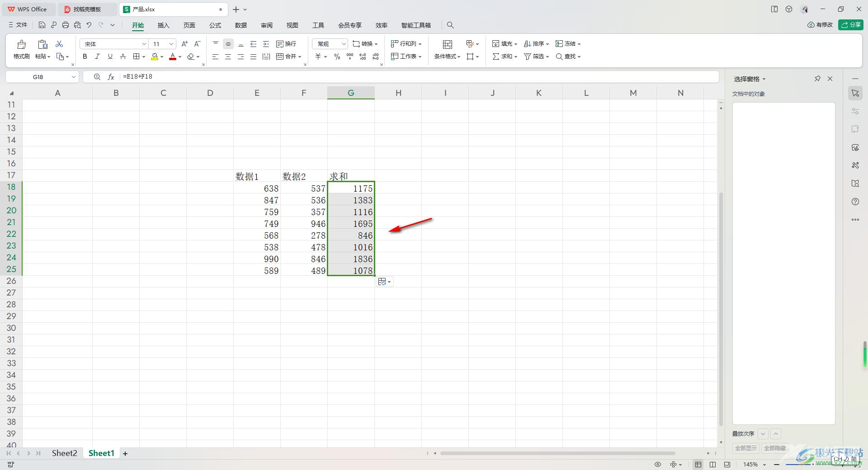Click the Cut scissors icon
This screenshot has width=868, height=470.
click(x=59, y=44)
